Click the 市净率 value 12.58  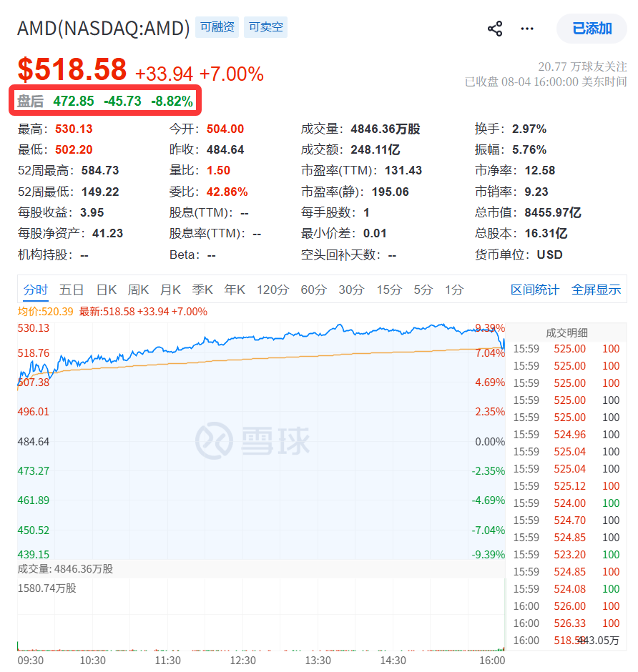click(540, 171)
